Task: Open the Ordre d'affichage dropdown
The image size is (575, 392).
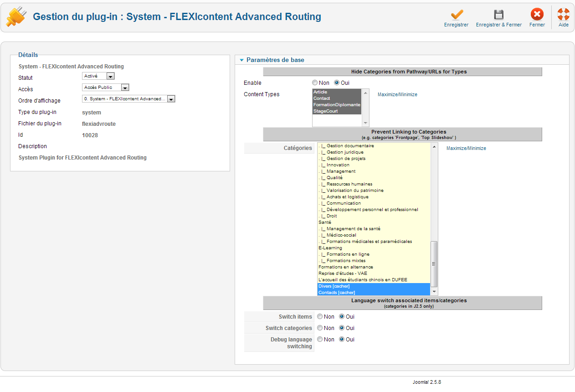Action: 128,99
